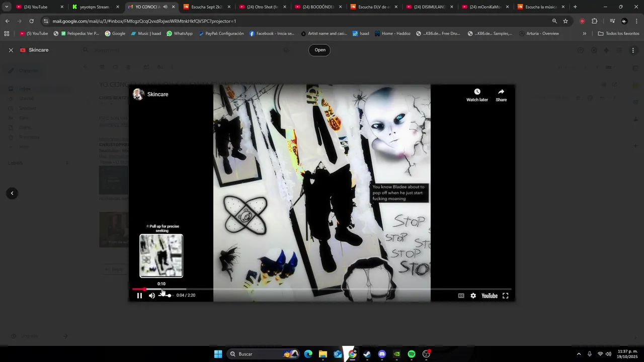Enter fullscreen mode in the player
This screenshot has height=362, width=644.
point(505,296)
